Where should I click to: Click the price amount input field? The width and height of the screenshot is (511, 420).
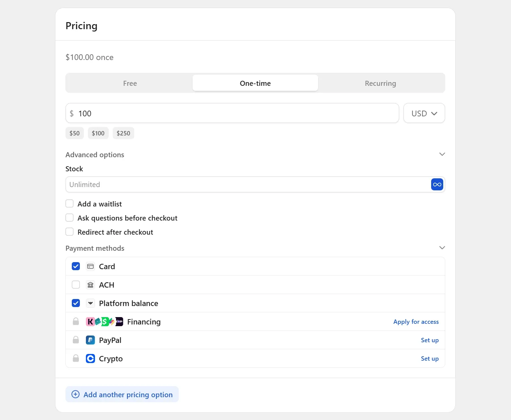pyautogui.click(x=235, y=113)
